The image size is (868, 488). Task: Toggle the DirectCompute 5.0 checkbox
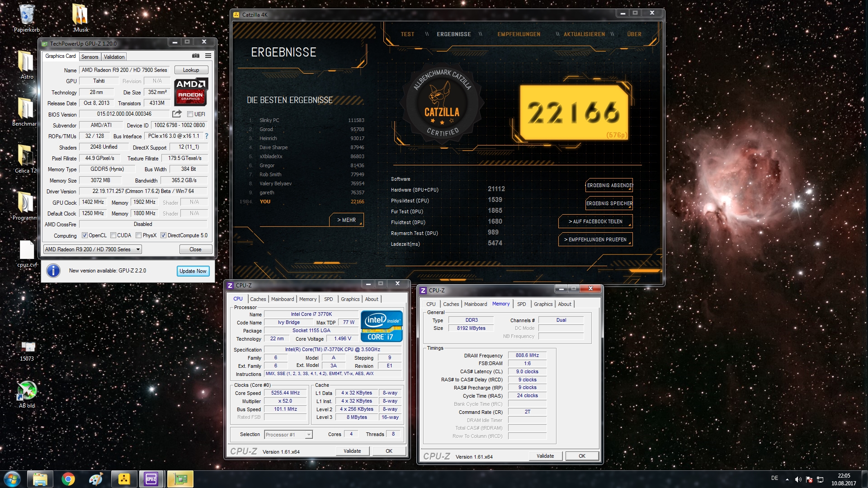[164, 235]
